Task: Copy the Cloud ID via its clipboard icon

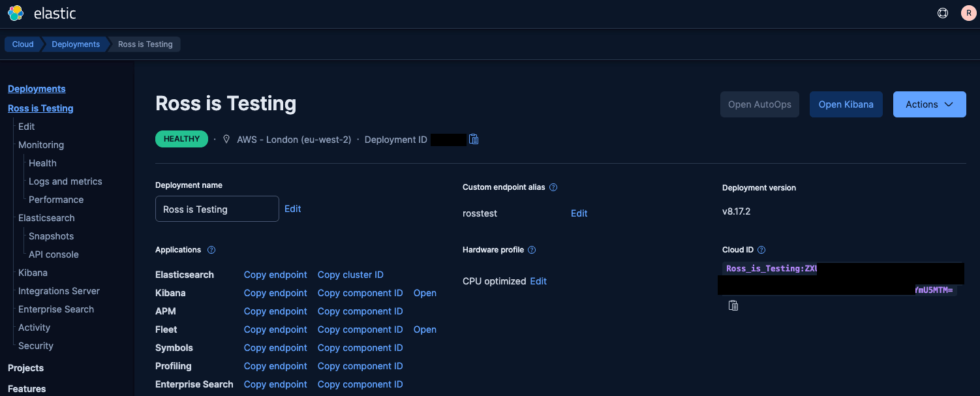Action: pyautogui.click(x=733, y=305)
